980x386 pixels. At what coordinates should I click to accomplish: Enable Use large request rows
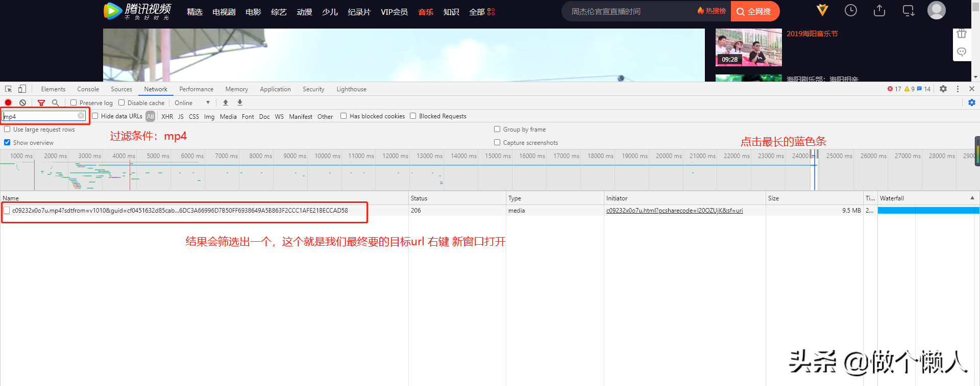click(7, 129)
